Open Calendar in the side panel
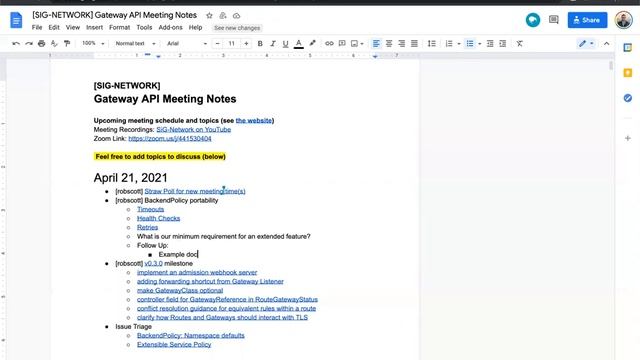The width and height of the screenshot is (640, 360). [628, 48]
